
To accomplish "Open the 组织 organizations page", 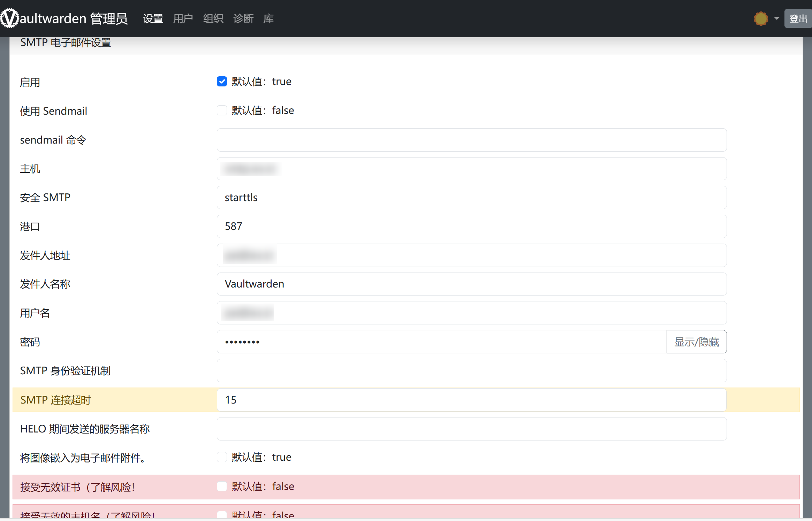I will pos(213,18).
